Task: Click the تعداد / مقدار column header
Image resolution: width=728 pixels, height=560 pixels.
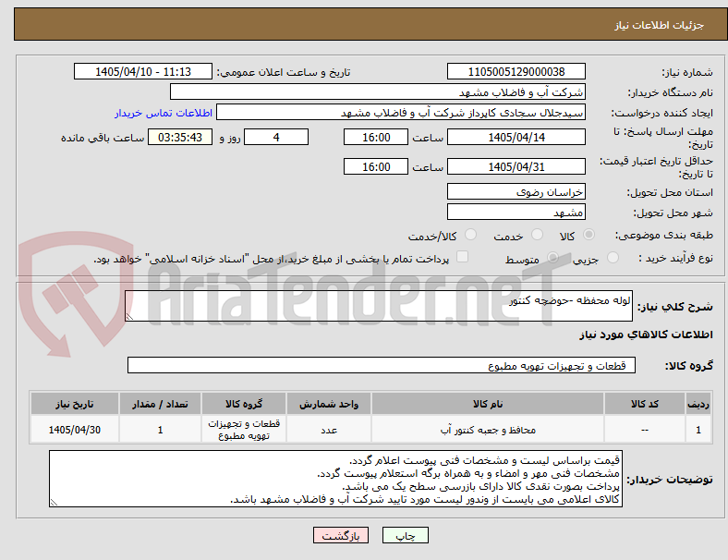Action: coord(160,404)
